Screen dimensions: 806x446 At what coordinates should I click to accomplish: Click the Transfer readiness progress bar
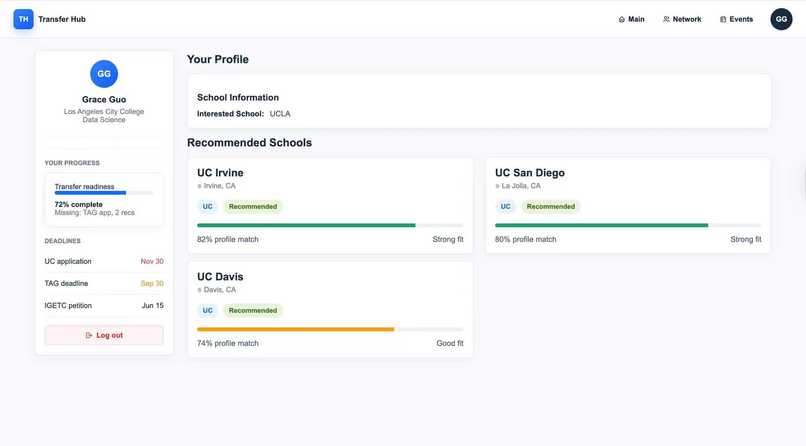point(104,193)
